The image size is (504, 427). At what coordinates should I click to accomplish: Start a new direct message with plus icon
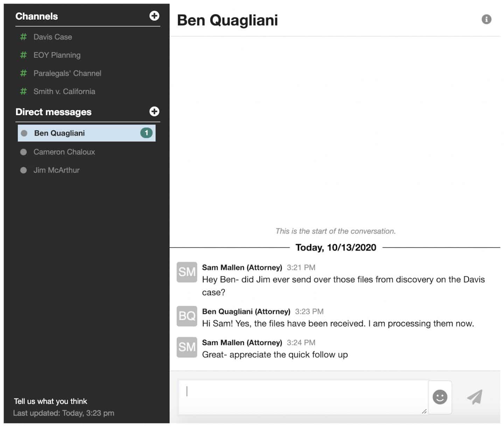[154, 111]
